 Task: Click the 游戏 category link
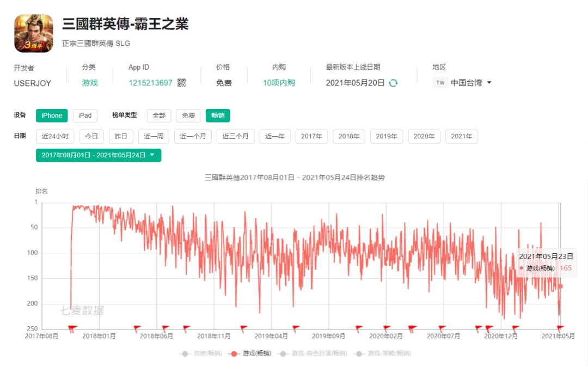click(x=90, y=83)
